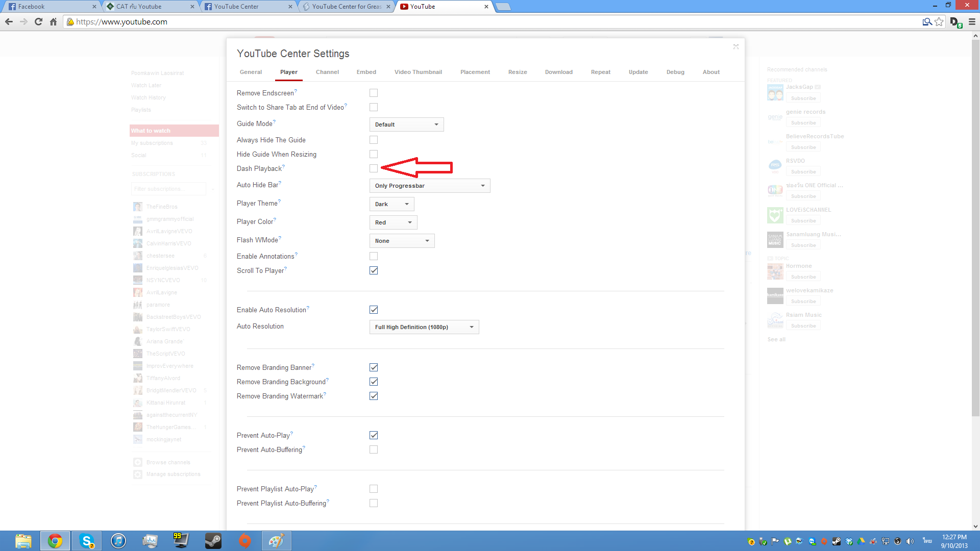Launch iTunes from the taskbar
This screenshot has height=551, width=980.
(118, 541)
